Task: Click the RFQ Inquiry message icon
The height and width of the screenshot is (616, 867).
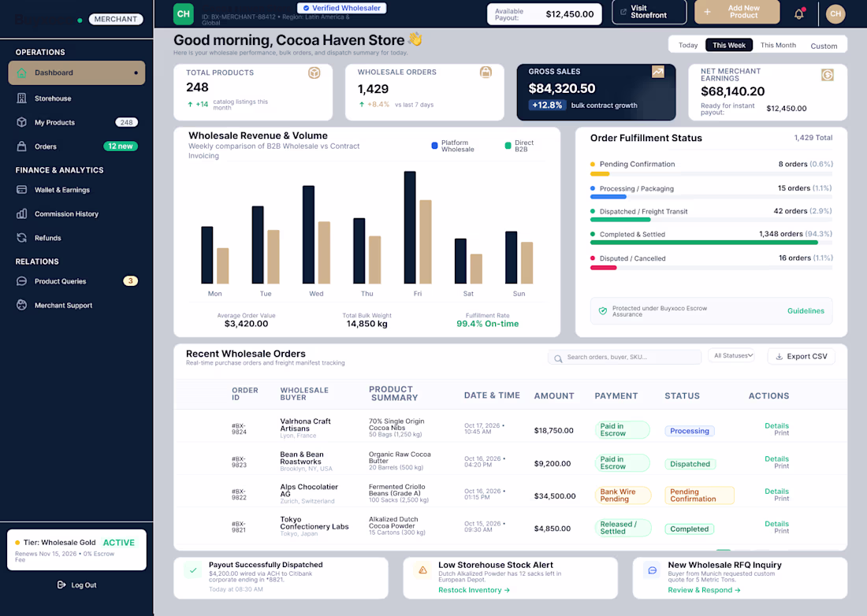Action: click(x=653, y=570)
